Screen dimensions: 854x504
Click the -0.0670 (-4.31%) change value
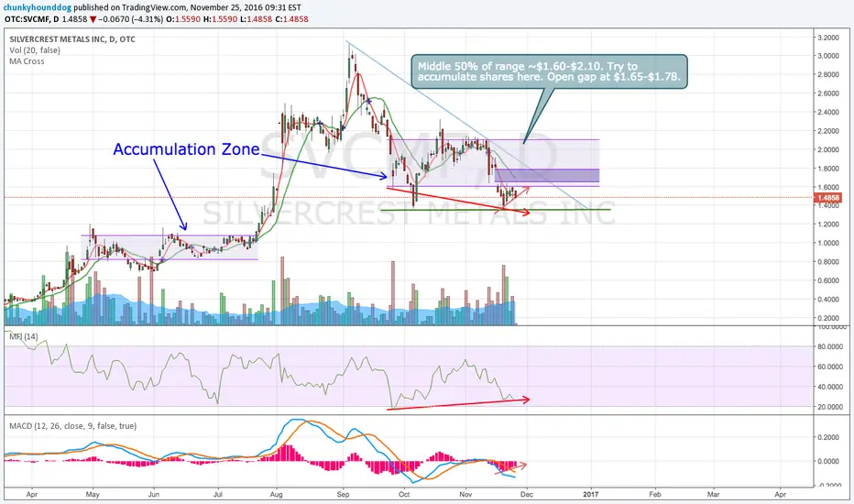tap(131, 19)
